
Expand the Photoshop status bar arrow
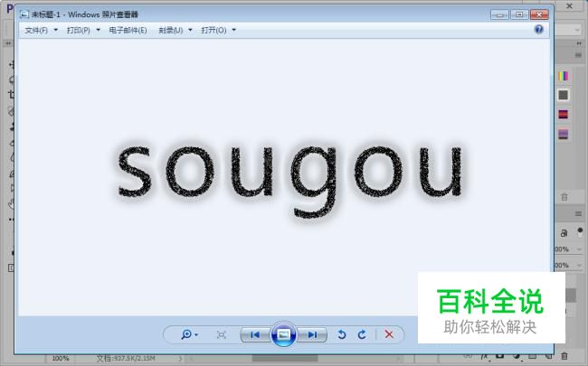point(180,359)
